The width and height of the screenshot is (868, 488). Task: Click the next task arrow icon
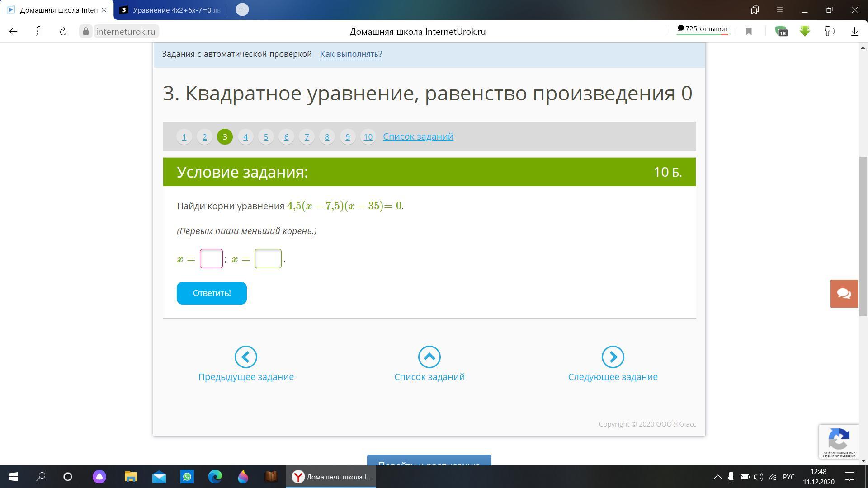pyautogui.click(x=613, y=357)
